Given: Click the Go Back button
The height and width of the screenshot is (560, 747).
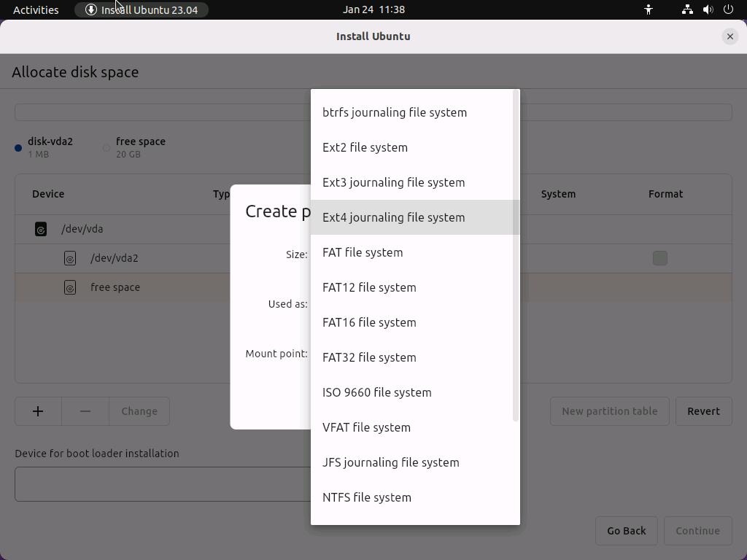Looking at the screenshot, I should coord(626,530).
